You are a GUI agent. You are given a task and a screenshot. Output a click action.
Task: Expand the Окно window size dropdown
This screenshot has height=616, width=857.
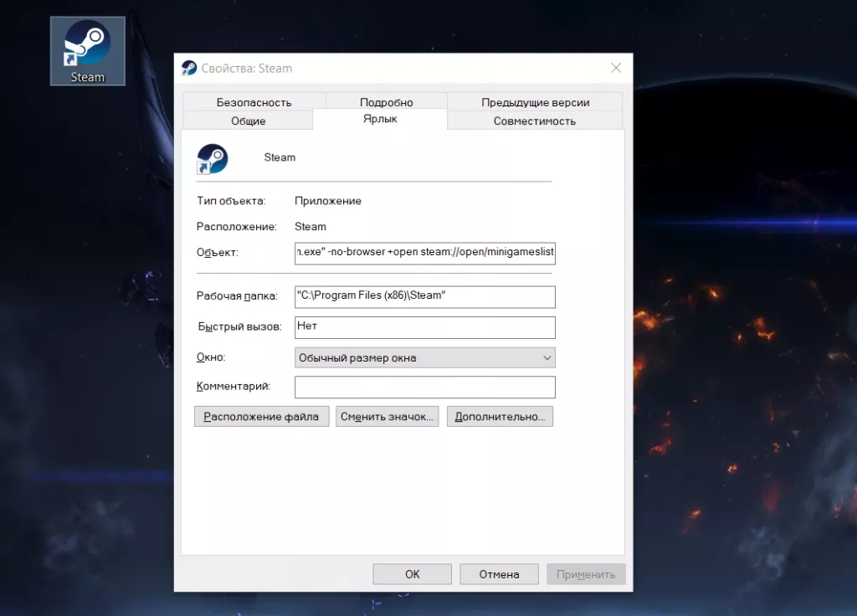click(425, 357)
